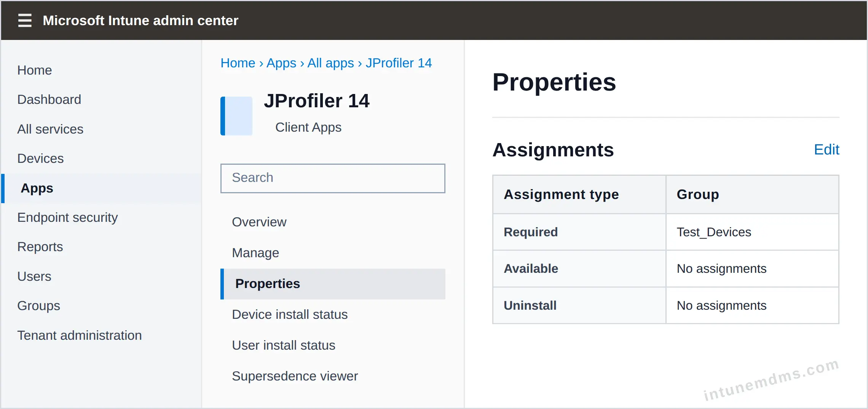The image size is (868, 409).
Task: Click the JProfiler 14 app icon
Action: coord(236,116)
